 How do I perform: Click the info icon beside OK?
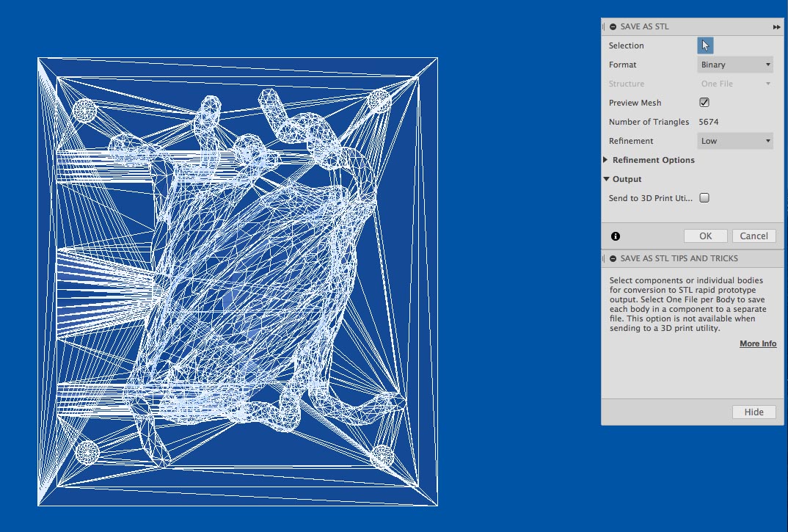tap(616, 236)
